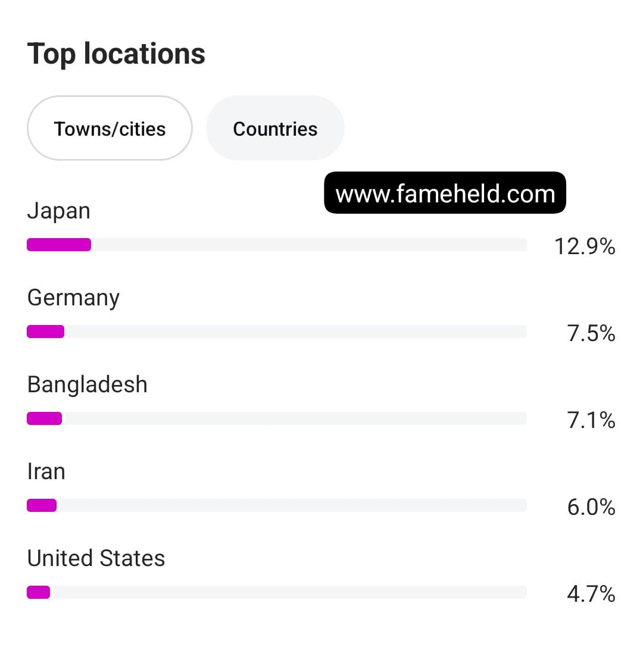This screenshot has height=672, width=643.
Task: Open the www.fameheld.com watermark link
Action: 445,193
